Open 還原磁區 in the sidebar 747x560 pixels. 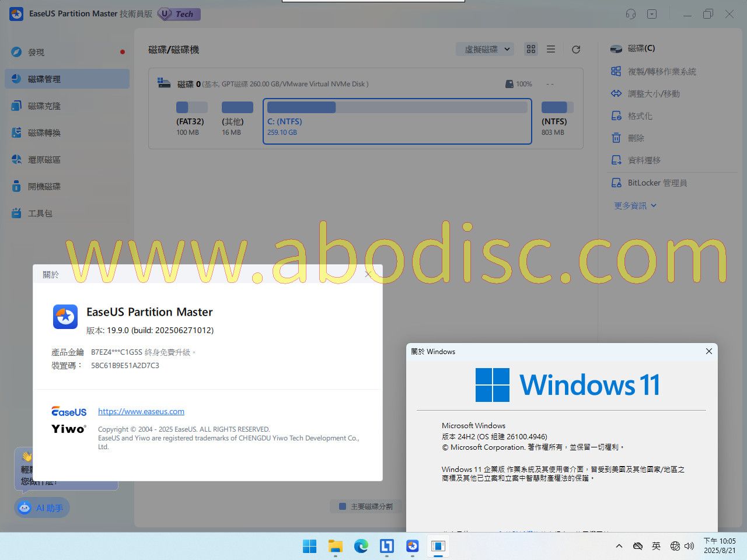point(67,159)
